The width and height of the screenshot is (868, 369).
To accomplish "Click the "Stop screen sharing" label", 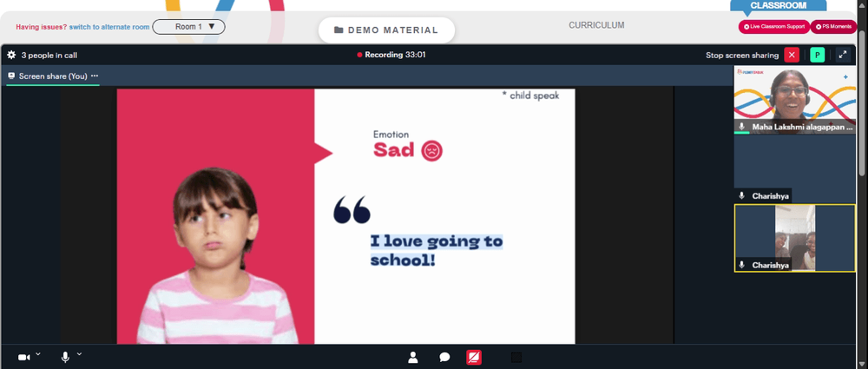I will [x=742, y=56].
